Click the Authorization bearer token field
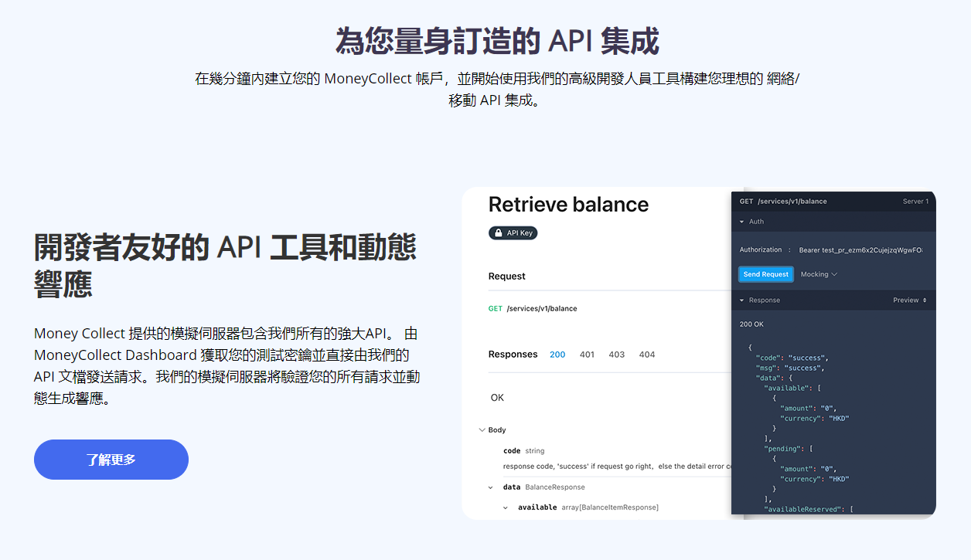Viewport: 971px width, 560px height. coord(860,250)
